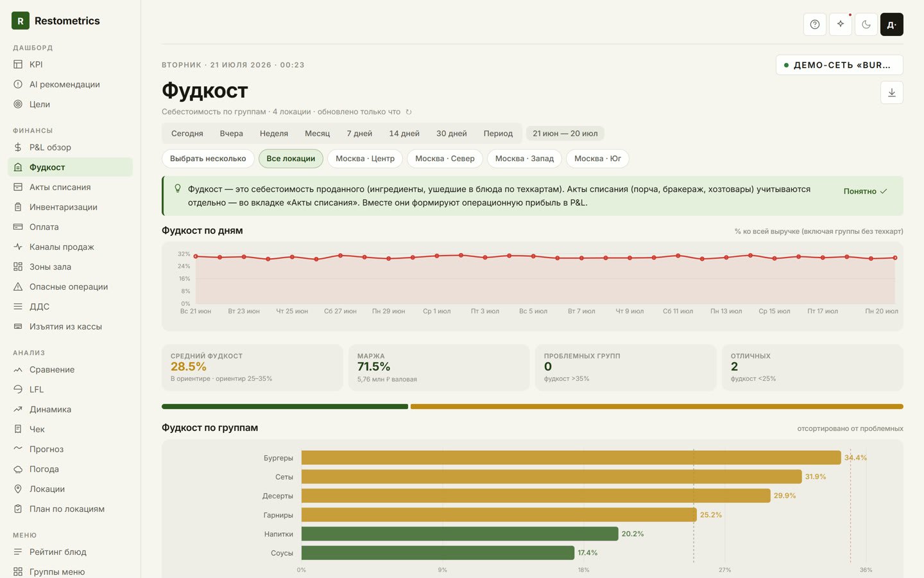The image size is (924, 578).
Task: Select the Сегодня period tab
Action: [x=187, y=134]
